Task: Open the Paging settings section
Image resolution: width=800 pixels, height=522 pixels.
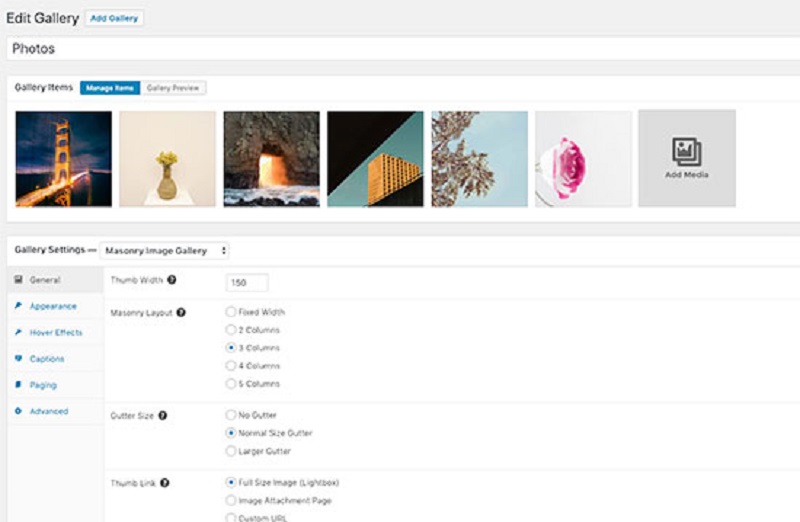Action: pos(43,385)
